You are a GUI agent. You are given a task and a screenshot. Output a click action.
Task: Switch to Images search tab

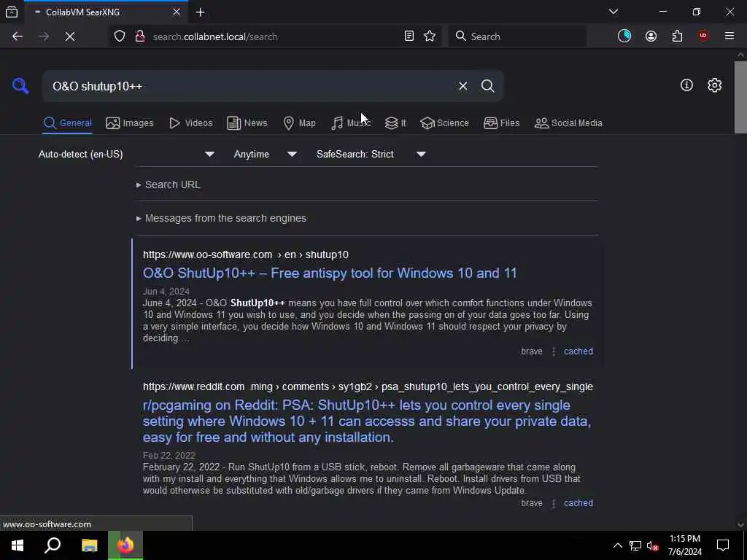tap(130, 122)
